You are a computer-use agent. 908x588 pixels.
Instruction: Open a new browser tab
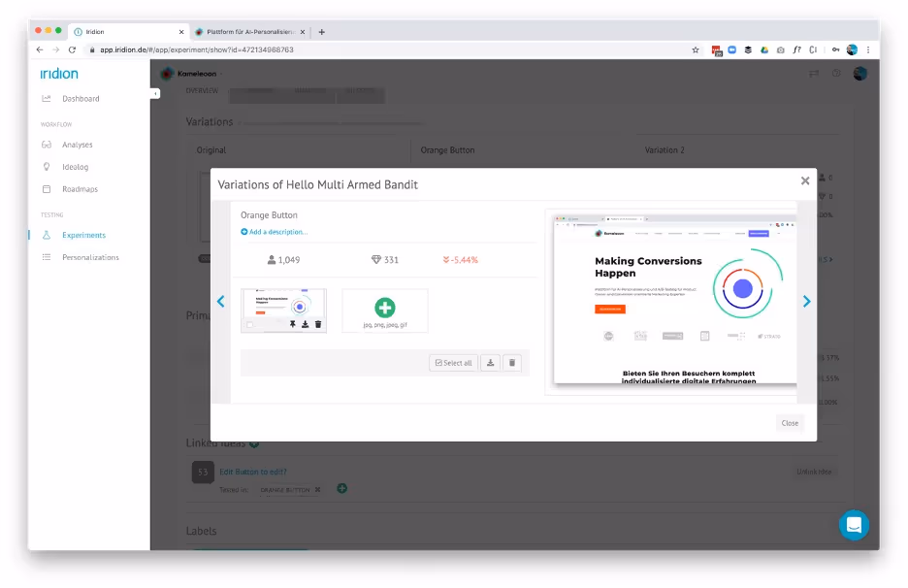point(321,32)
